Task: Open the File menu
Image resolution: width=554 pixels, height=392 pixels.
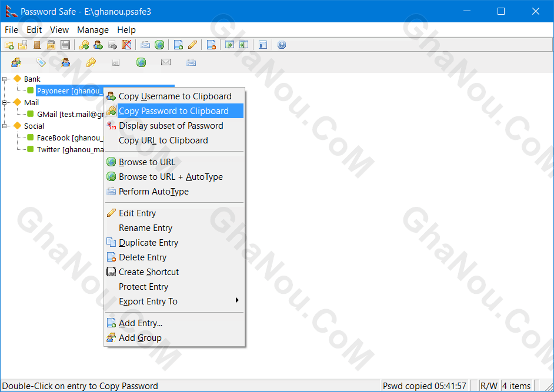Action: (11, 30)
